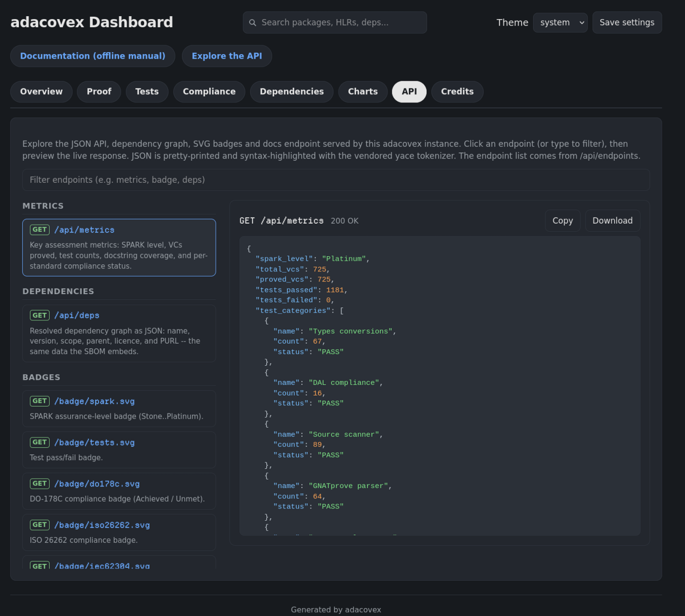Choose the /badge/tests.svg endpoint
The image size is (685, 616).
119,450
